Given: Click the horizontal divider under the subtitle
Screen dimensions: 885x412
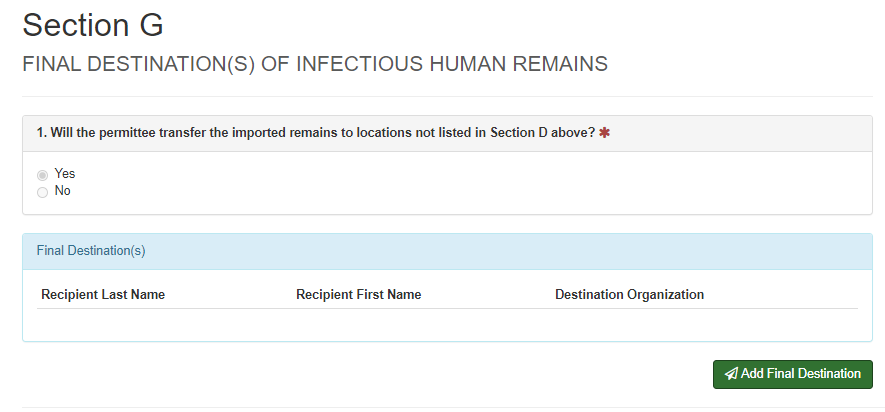Looking at the screenshot, I should (447, 97).
